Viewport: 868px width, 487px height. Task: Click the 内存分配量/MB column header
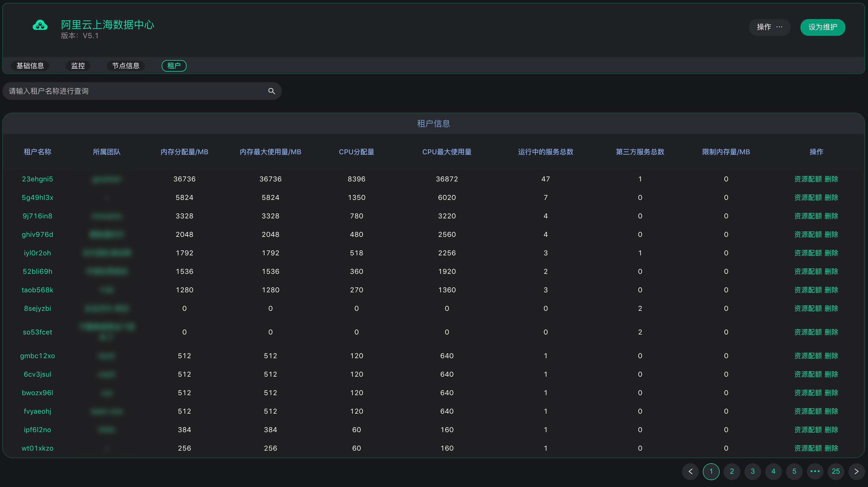pos(184,152)
